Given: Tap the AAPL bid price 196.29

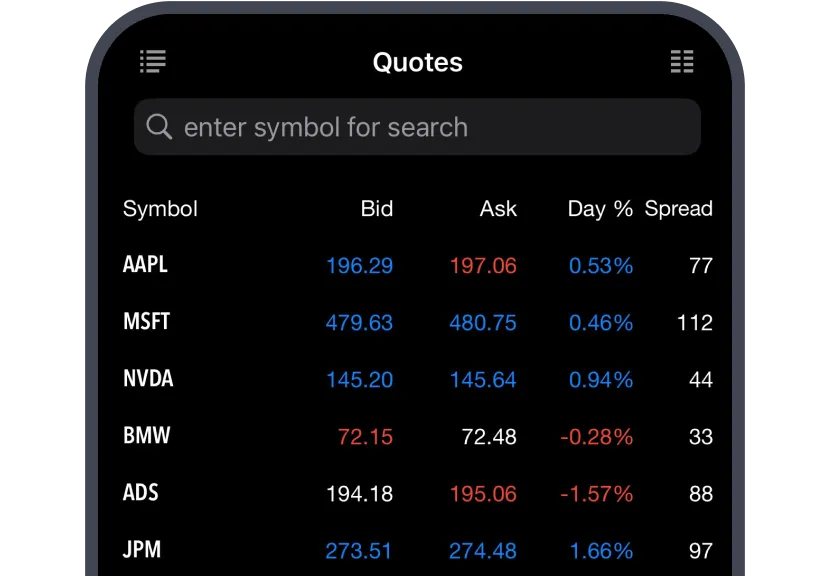Looking at the screenshot, I should point(359,266).
